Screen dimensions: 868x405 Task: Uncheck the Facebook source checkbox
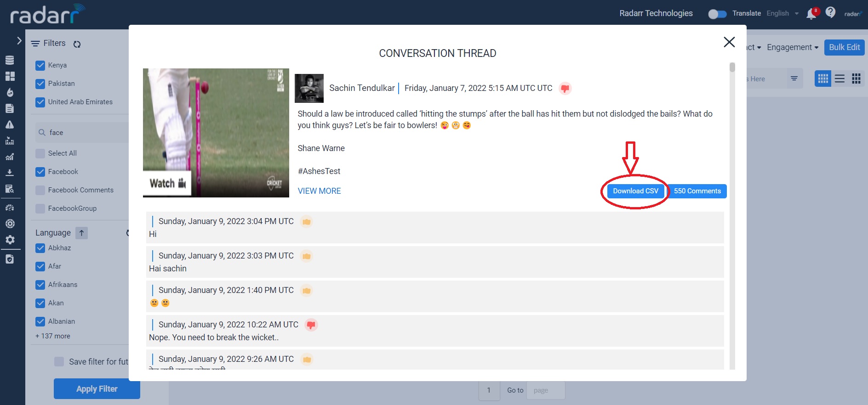tap(40, 172)
